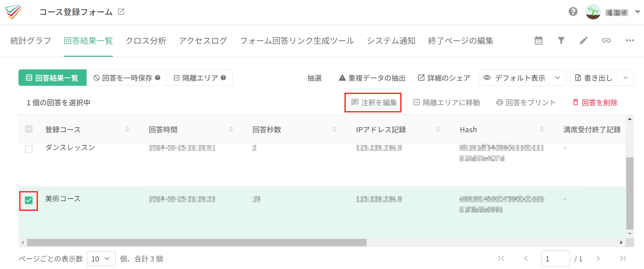
Task: Click the app logo checkmark icon
Action: [13, 12]
